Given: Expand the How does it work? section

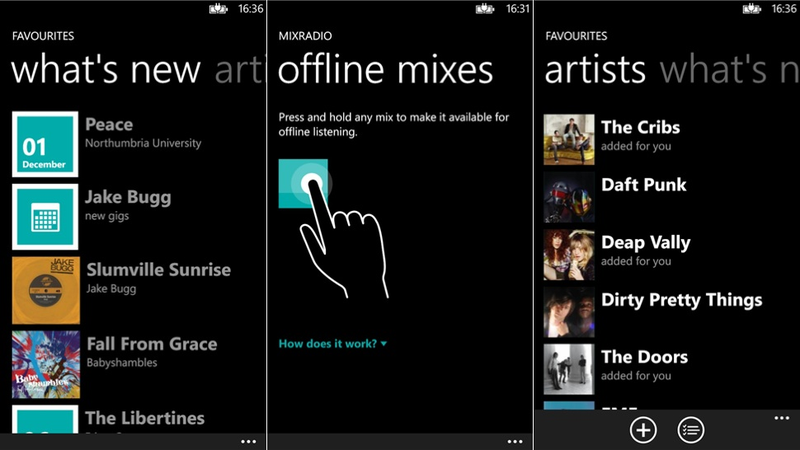Looking at the screenshot, I should coord(333,344).
